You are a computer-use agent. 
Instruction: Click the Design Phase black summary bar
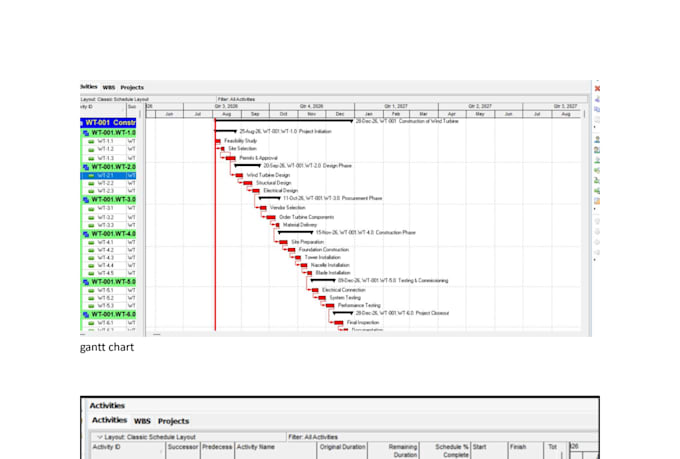click(247, 165)
